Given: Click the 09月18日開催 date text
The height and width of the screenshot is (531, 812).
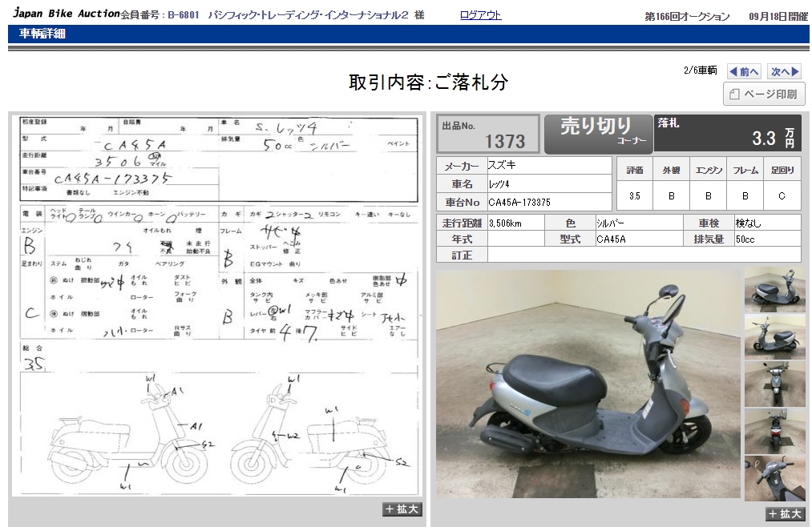Looking at the screenshot, I should coord(778,17).
